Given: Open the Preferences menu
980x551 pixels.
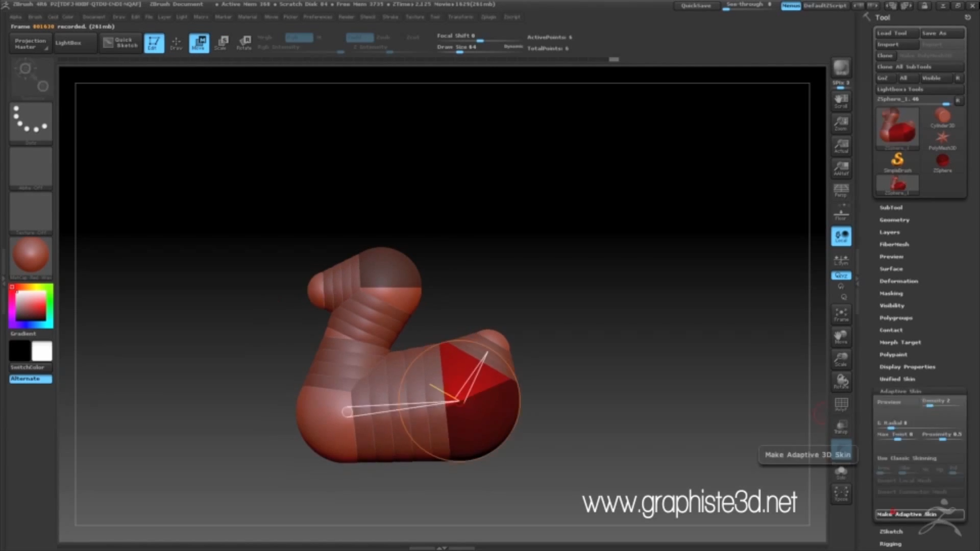Looking at the screenshot, I should click(x=317, y=17).
